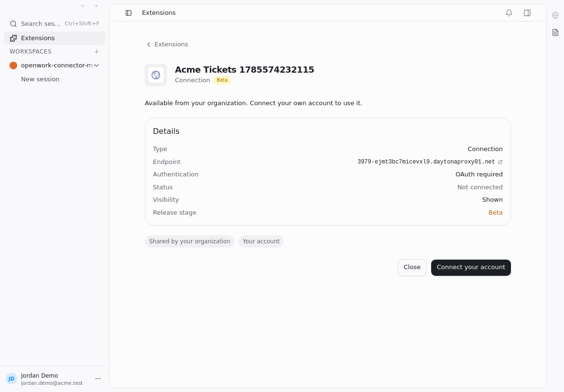Click the Close button

click(412, 268)
